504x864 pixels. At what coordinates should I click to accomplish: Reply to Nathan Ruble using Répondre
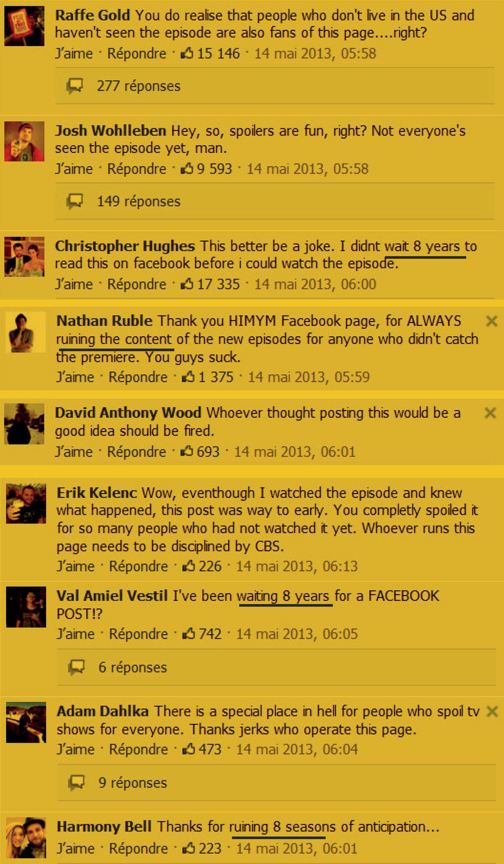138,377
